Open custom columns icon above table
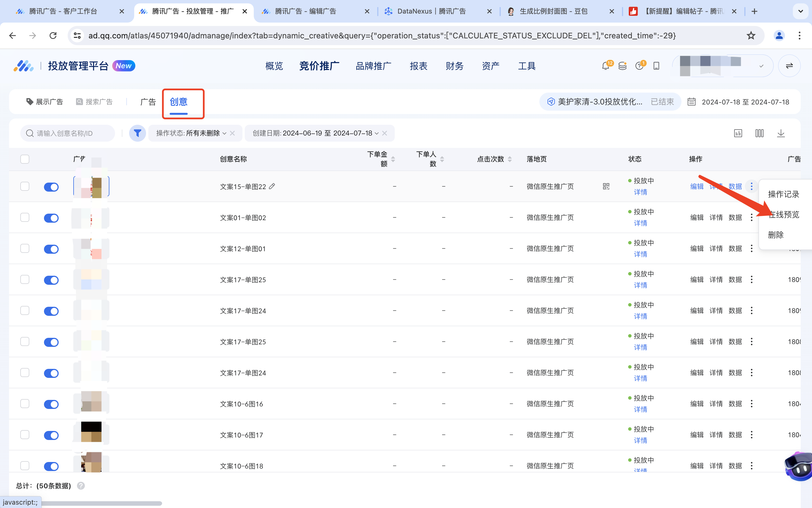812x508 pixels. (760, 133)
